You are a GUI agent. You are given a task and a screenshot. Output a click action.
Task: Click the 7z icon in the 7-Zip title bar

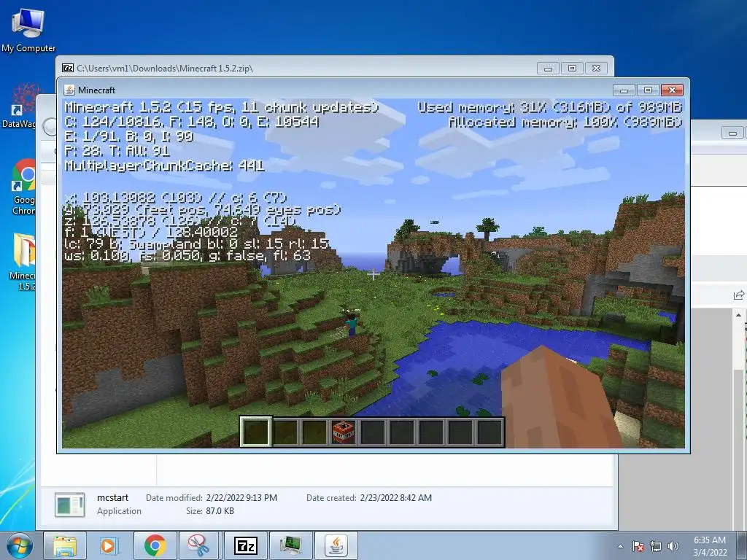point(68,68)
